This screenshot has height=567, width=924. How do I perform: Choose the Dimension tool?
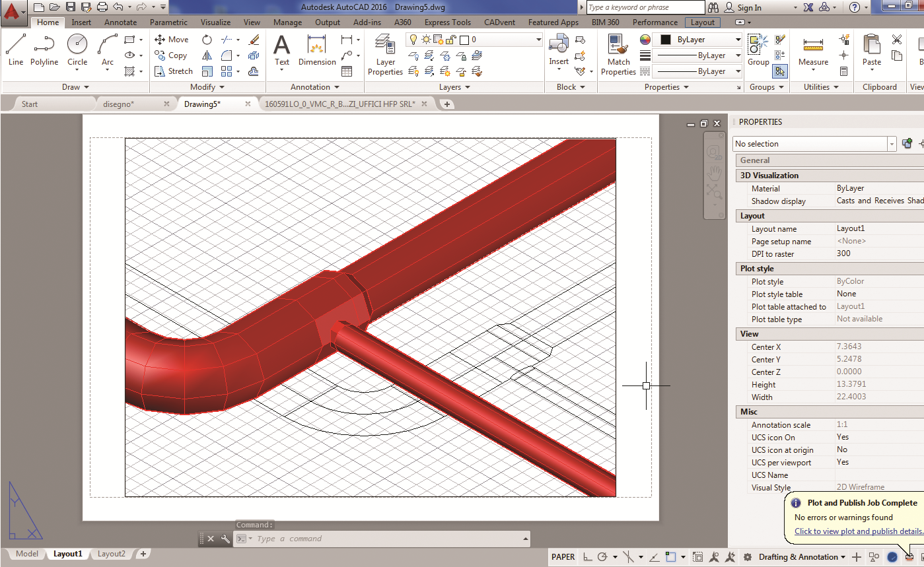pos(317,50)
